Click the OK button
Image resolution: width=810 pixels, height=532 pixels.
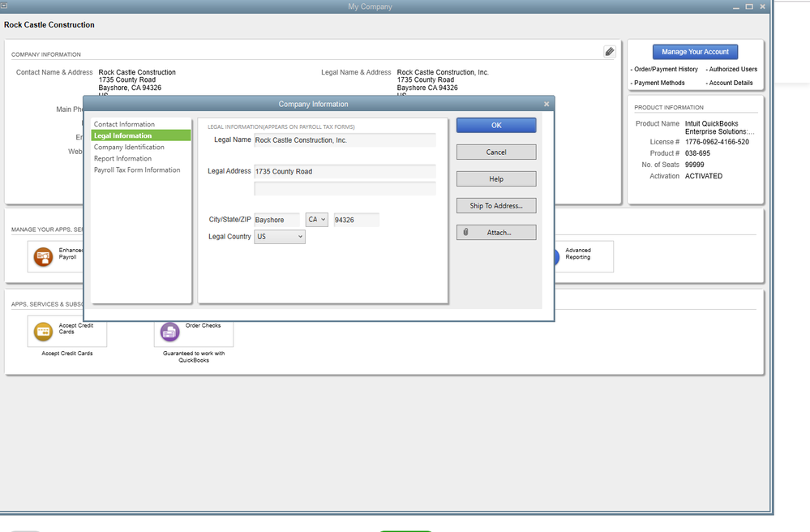click(x=496, y=125)
